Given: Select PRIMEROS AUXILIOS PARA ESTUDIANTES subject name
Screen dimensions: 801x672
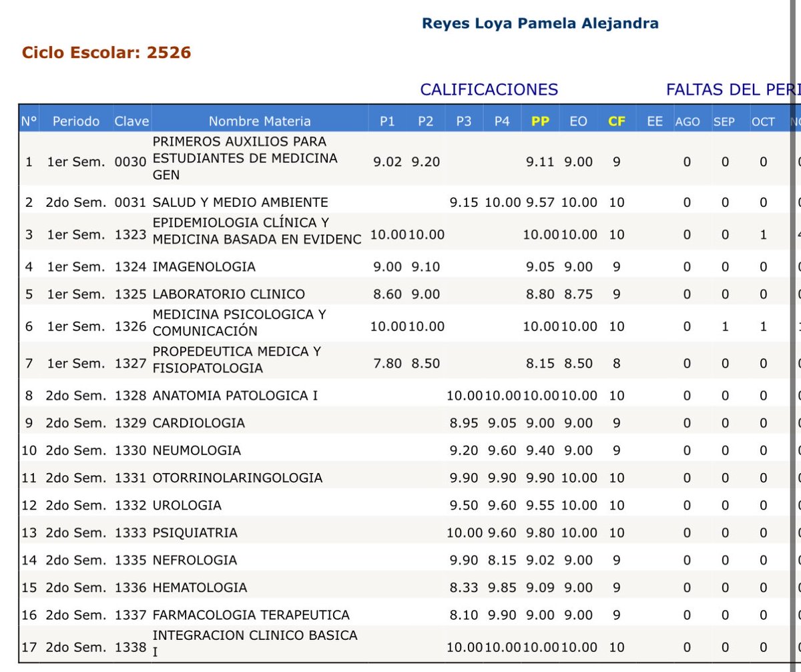Looking at the screenshot, I should (x=245, y=159).
